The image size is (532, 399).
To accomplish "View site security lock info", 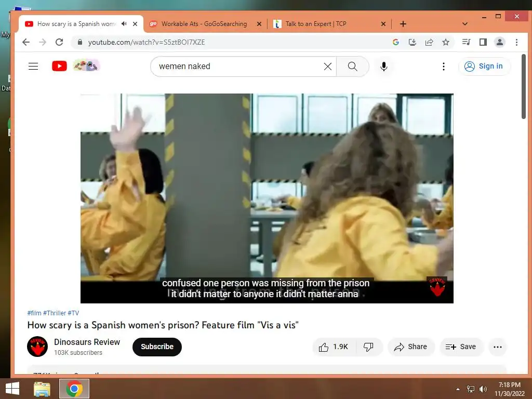I will click(x=80, y=42).
